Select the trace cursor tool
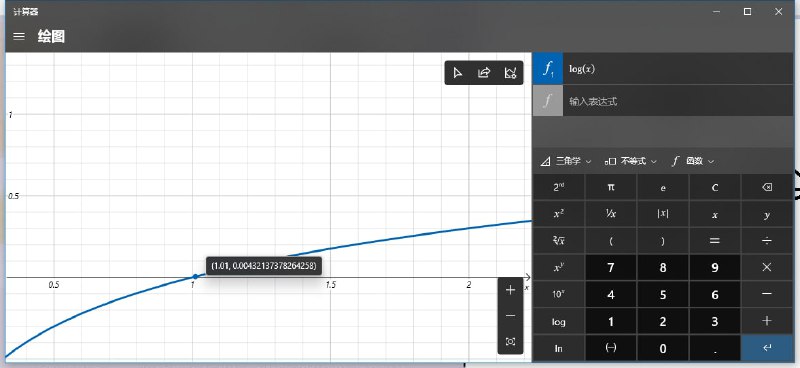 (458, 73)
